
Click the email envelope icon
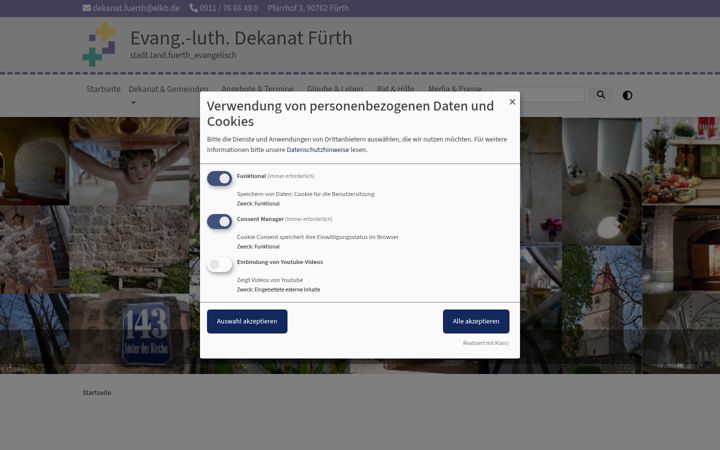[x=86, y=8]
